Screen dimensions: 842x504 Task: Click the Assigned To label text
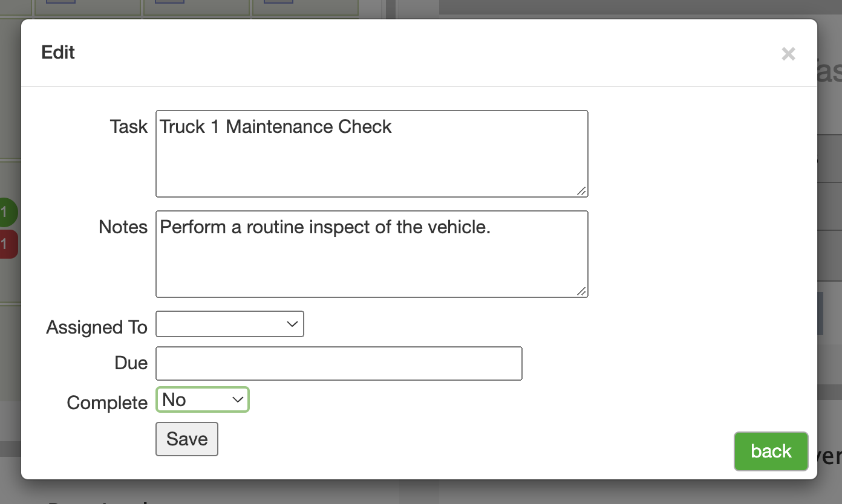click(97, 327)
